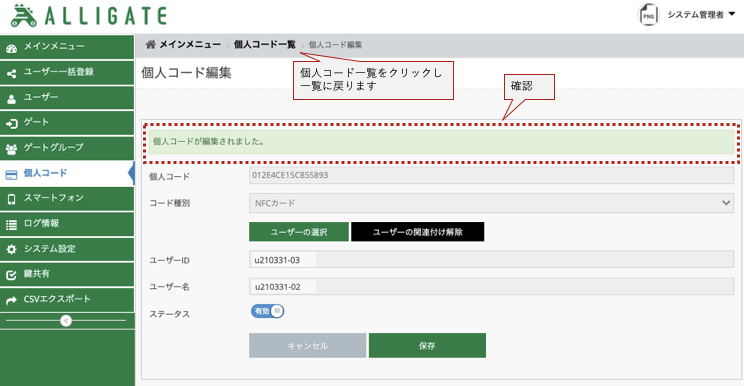744x386 pixels.
Task: Open the コード種別 NFCカード dropdown
Action: tap(491, 203)
